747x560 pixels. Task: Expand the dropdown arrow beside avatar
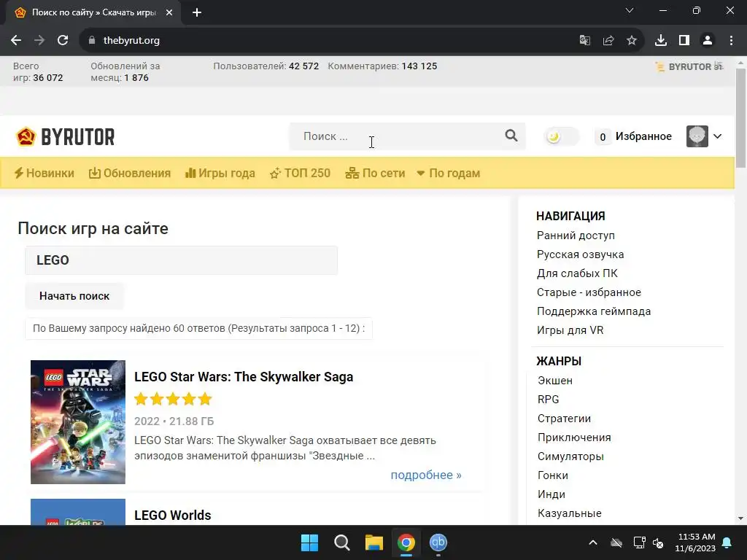pyautogui.click(x=718, y=136)
